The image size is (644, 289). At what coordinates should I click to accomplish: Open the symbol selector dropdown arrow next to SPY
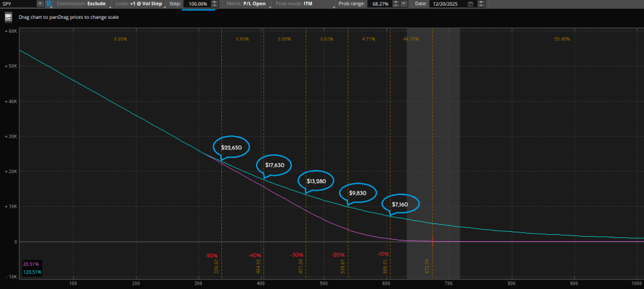pyautogui.click(x=40, y=4)
